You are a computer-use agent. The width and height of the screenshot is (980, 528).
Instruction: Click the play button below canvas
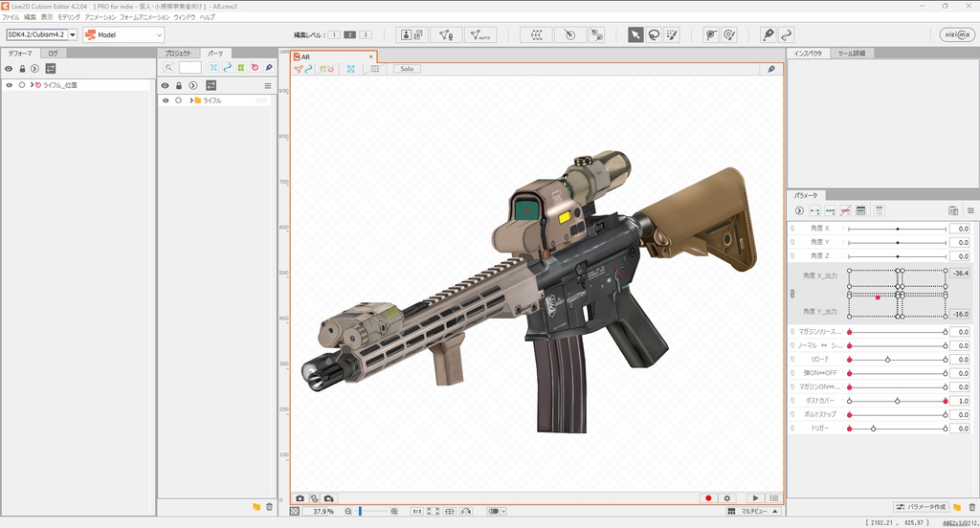[x=755, y=498]
